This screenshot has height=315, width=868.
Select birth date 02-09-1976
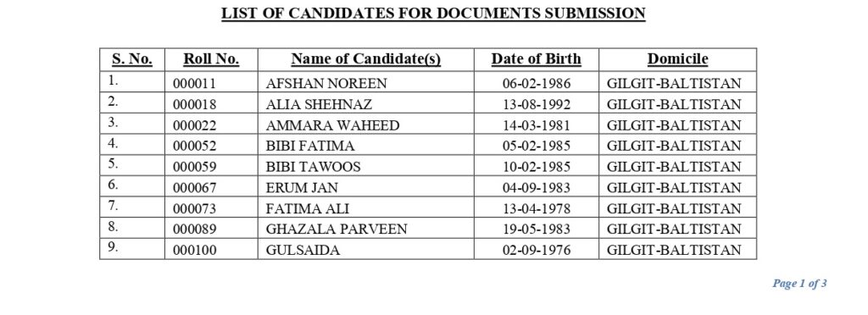536,251
